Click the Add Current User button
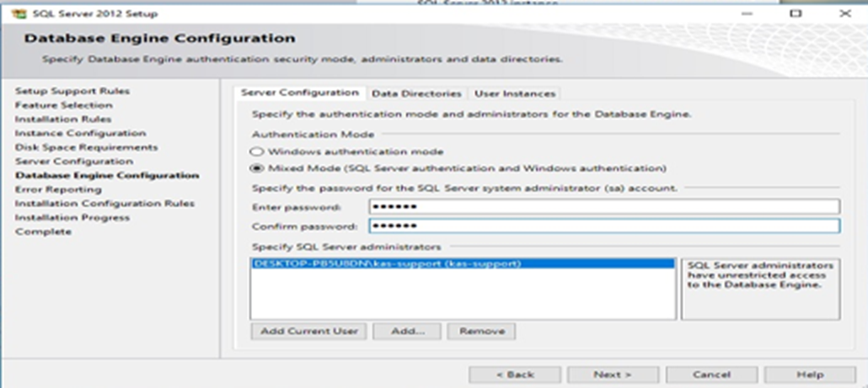 click(308, 331)
